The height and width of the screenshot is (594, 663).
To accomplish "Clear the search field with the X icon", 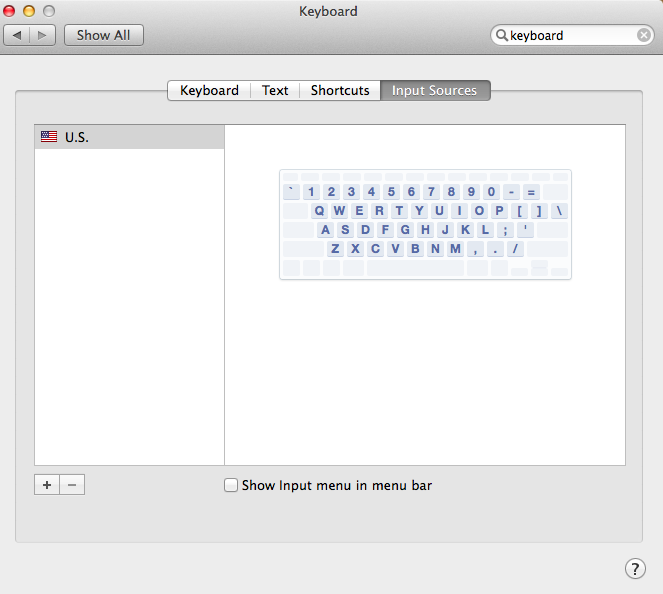I will (x=644, y=35).
